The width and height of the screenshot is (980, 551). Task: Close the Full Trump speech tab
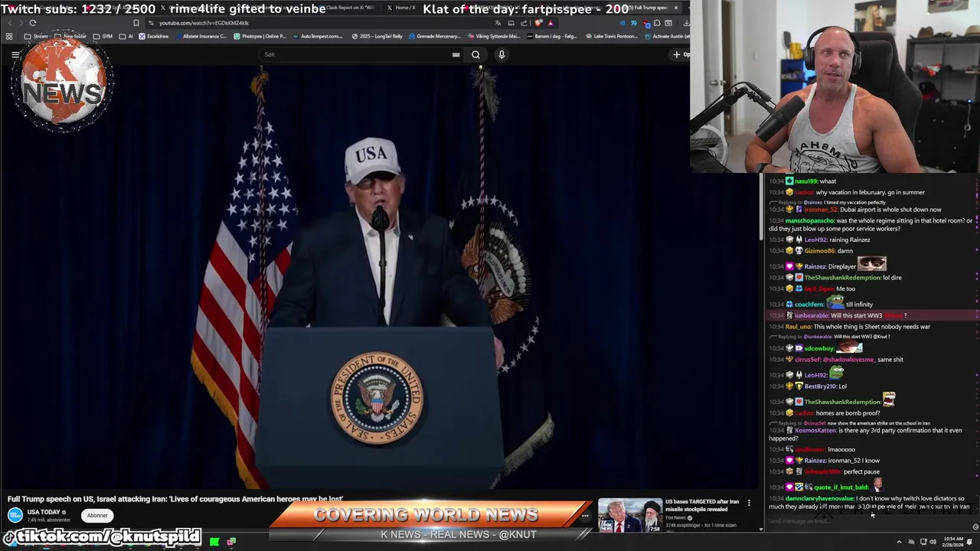click(675, 8)
